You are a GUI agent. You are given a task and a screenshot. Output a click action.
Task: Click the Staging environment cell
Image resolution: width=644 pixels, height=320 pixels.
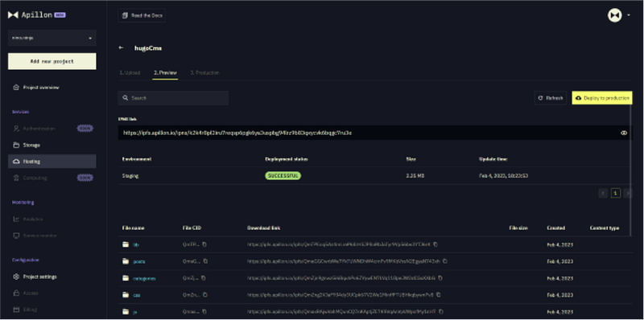tap(130, 175)
